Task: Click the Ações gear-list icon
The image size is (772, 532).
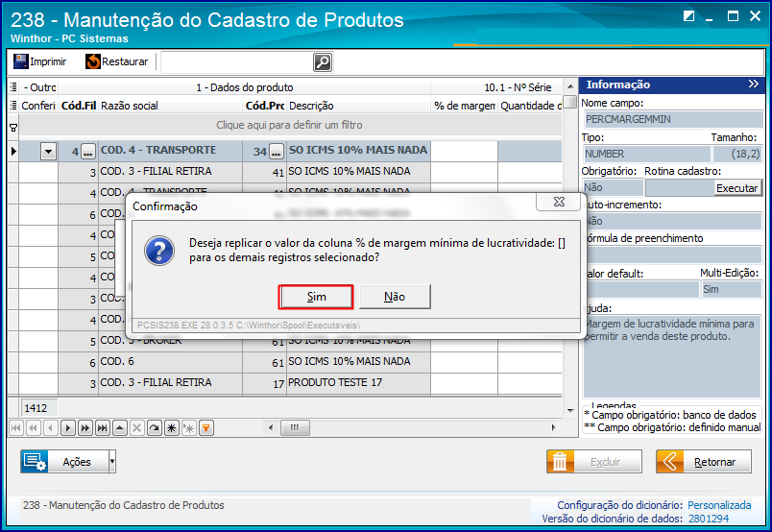Action: pyautogui.click(x=35, y=462)
